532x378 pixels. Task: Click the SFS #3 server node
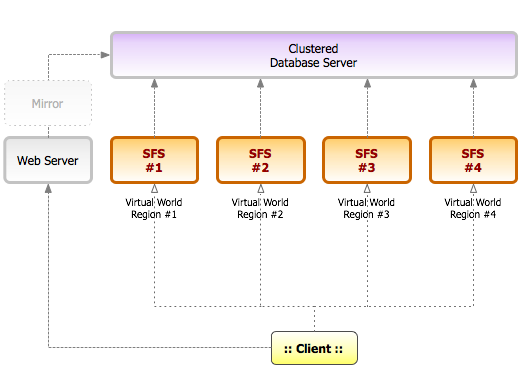367,160
